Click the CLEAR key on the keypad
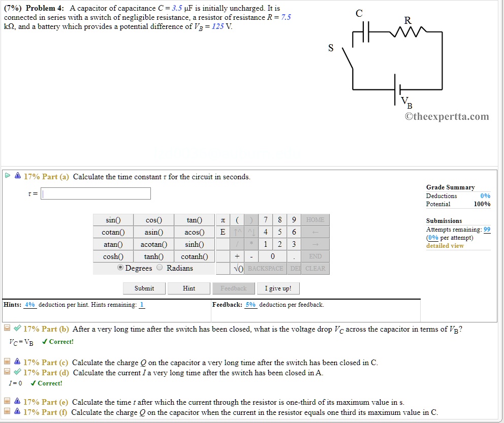This screenshot has height=423, width=504. 315,269
